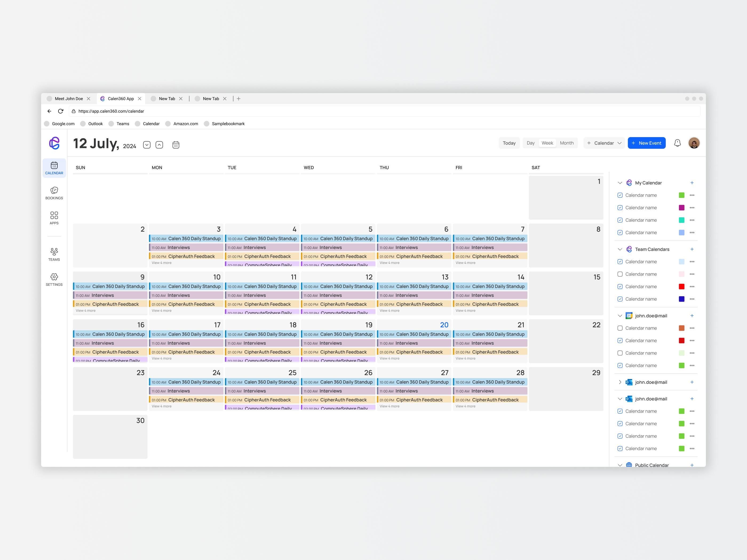Expand the collapsed john.doe@mail Outlook account
Image resolution: width=747 pixels, height=560 pixels.
click(x=620, y=382)
